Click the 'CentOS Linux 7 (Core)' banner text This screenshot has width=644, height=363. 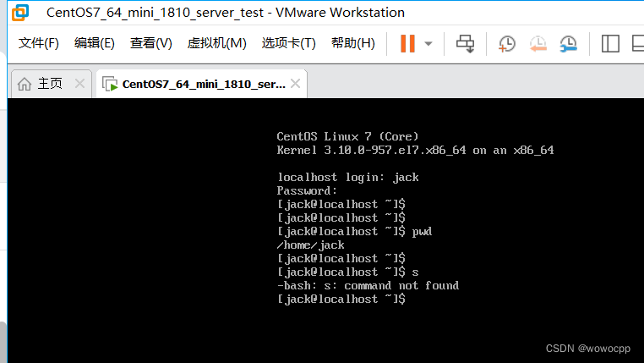pyautogui.click(x=347, y=136)
